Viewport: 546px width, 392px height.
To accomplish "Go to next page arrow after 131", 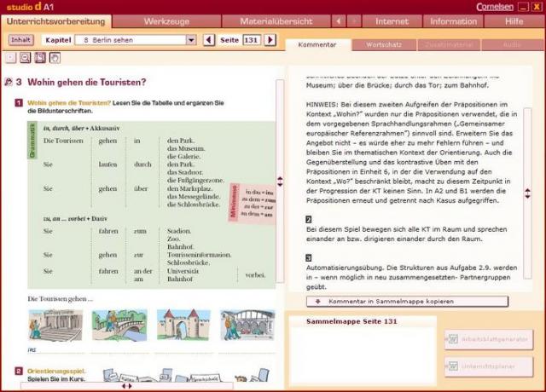I will tap(270, 40).
